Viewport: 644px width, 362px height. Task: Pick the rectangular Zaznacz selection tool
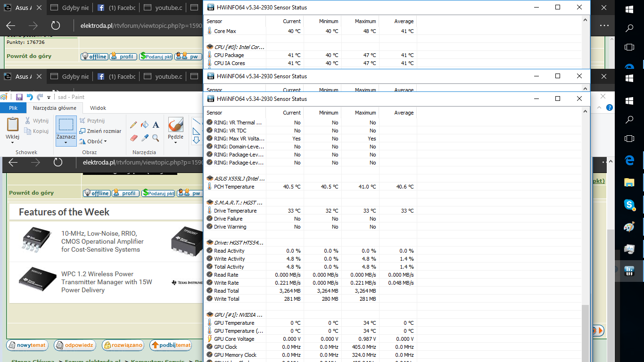[66, 125]
